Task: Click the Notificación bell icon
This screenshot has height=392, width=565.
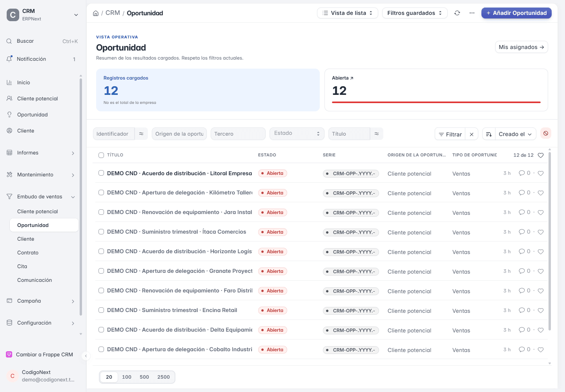Action: click(x=9, y=59)
